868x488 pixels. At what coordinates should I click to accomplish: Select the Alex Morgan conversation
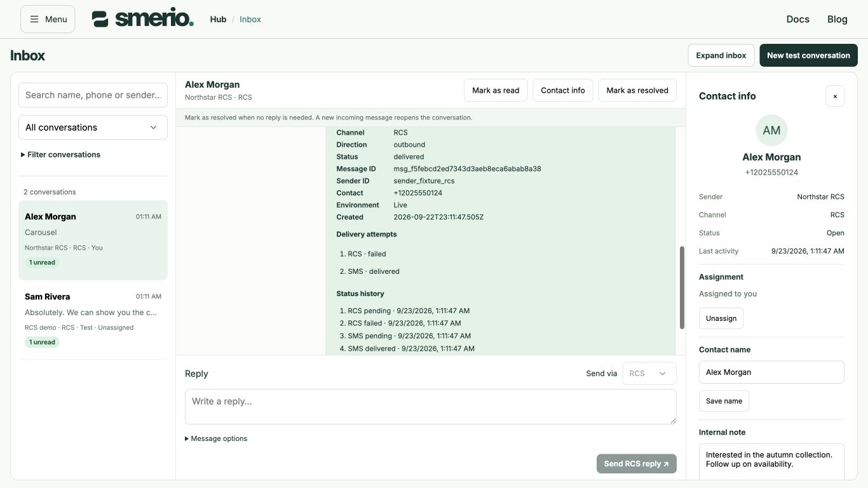[x=93, y=240]
